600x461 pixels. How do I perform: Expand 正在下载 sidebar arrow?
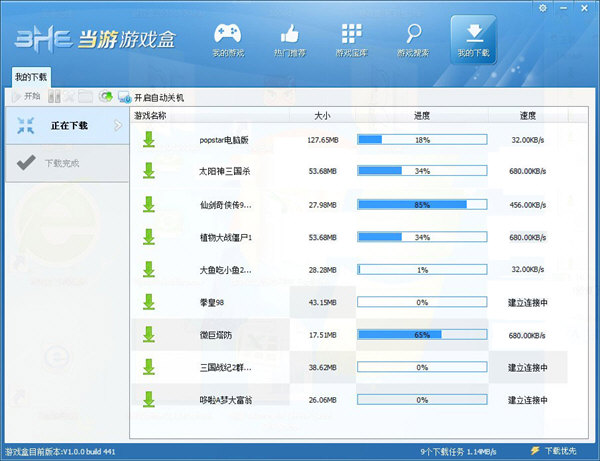point(26,125)
